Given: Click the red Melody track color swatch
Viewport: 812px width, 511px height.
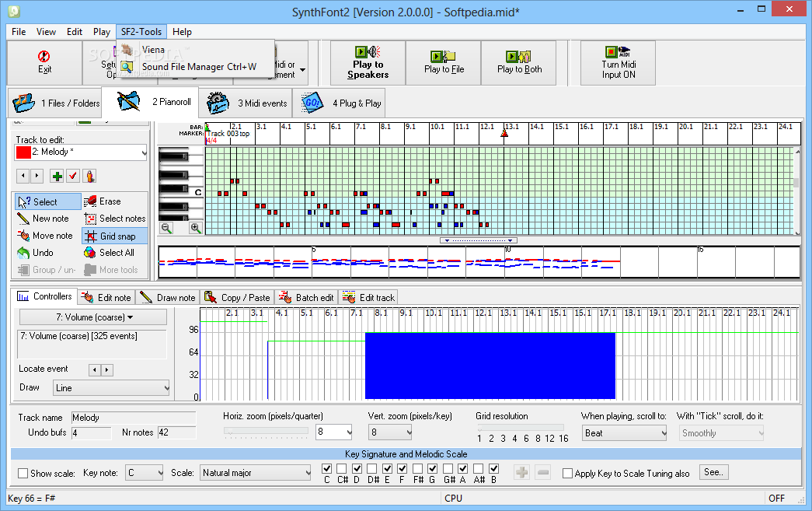Looking at the screenshot, I should pos(23,152).
